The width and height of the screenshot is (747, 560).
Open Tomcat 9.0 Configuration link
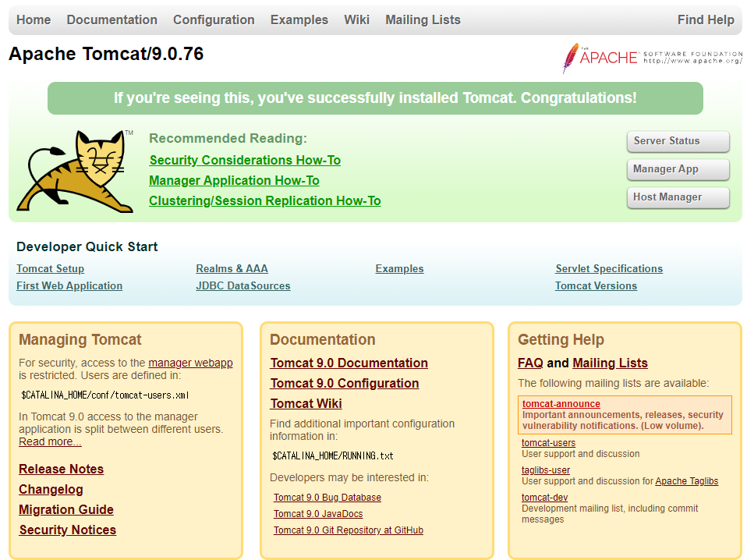coord(345,384)
